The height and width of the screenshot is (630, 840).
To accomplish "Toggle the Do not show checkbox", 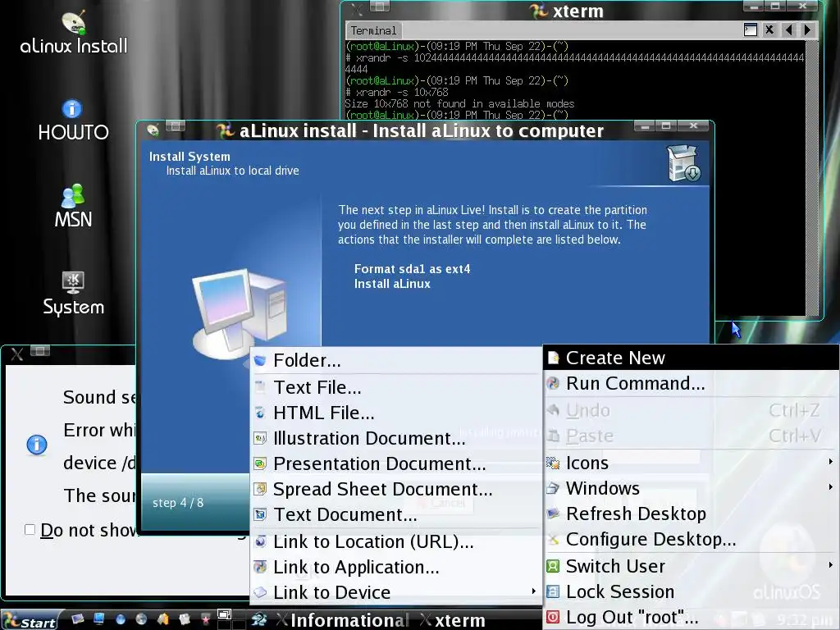I will [30, 530].
